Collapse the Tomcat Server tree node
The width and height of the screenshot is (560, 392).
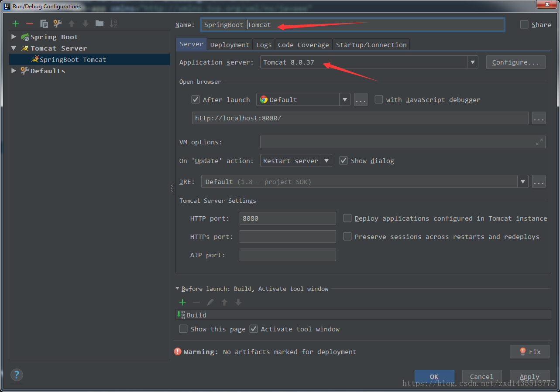[14, 48]
